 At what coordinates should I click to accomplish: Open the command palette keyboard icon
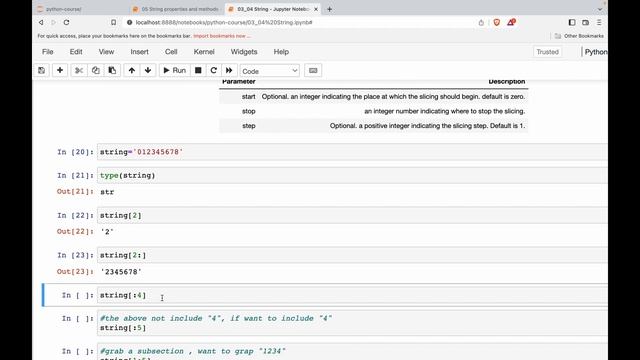[313, 71]
